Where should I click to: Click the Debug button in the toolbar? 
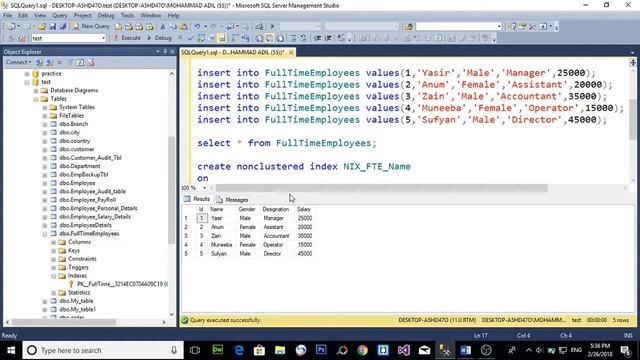159,38
